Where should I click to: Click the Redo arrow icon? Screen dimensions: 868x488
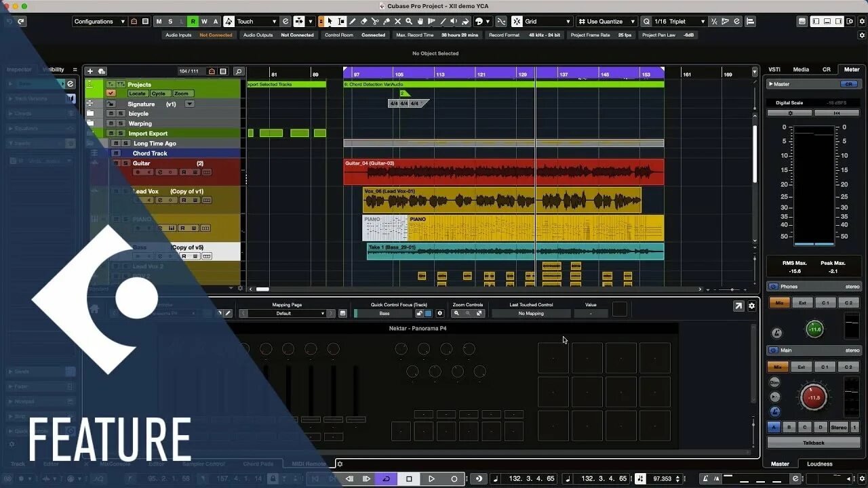[21, 22]
